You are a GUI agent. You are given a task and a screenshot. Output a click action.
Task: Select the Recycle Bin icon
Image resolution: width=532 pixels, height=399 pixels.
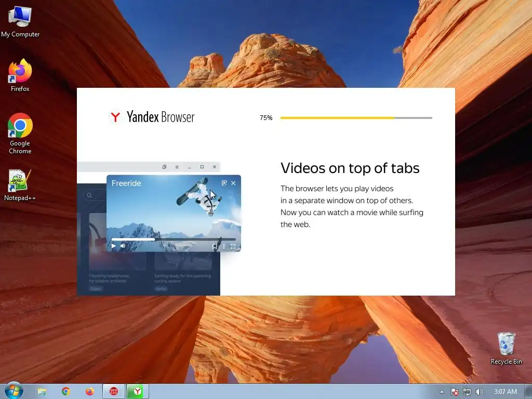point(506,348)
